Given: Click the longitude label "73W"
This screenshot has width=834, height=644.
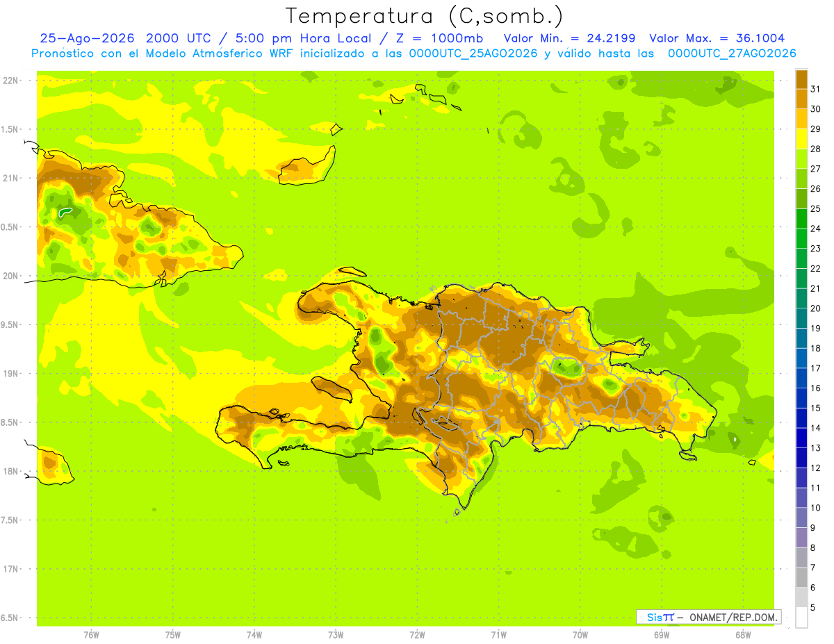Looking at the screenshot, I should pos(336,635).
